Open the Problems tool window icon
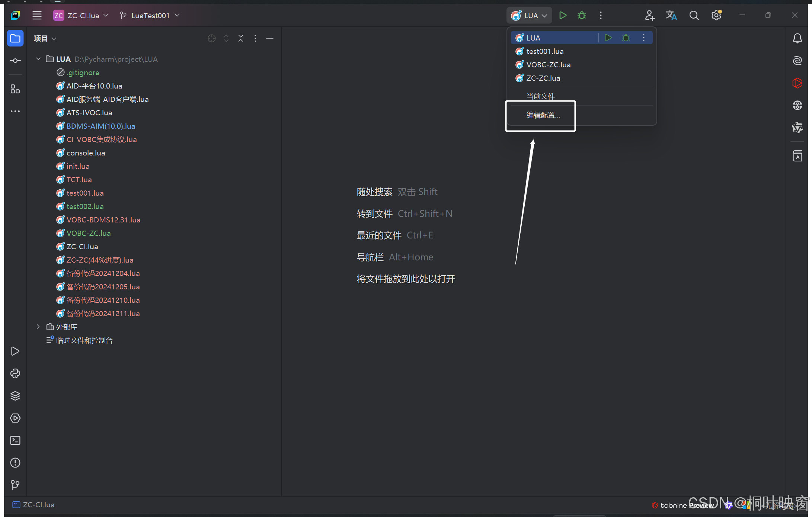The image size is (812, 517). coord(15,463)
